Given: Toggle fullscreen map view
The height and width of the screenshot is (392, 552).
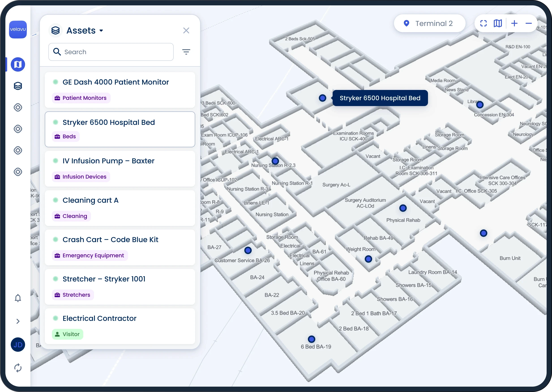Looking at the screenshot, I should tap(484, 23).
